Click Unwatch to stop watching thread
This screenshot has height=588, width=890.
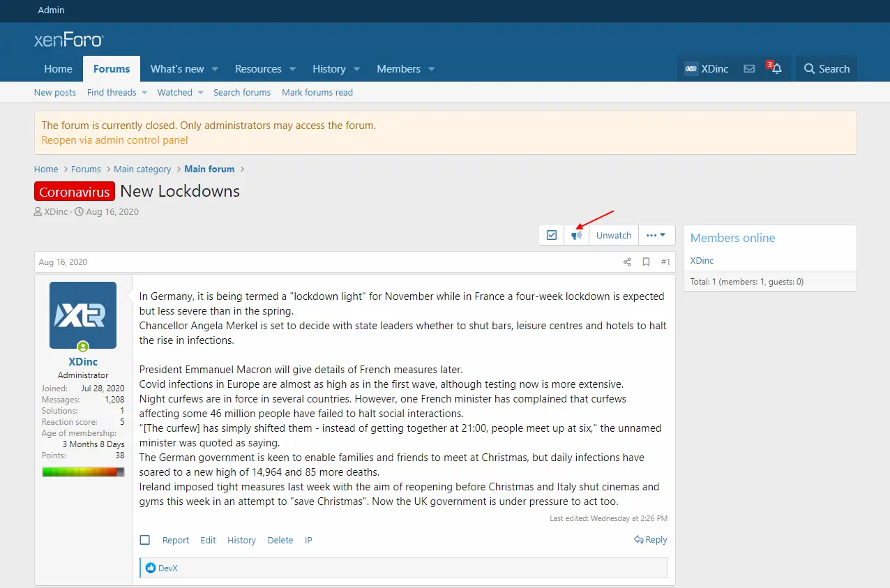(x=614, y=236)
